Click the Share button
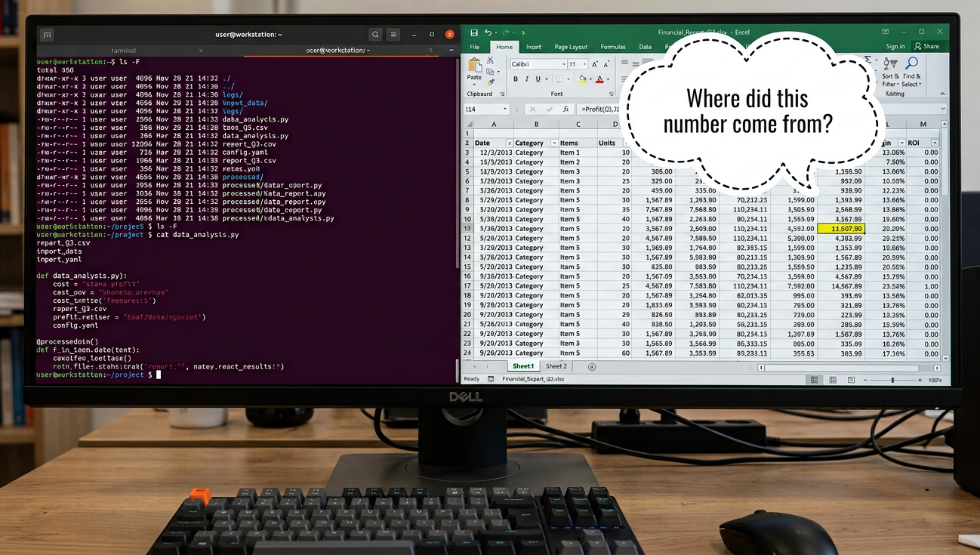 pyautogui.click(x=926, y=46)
